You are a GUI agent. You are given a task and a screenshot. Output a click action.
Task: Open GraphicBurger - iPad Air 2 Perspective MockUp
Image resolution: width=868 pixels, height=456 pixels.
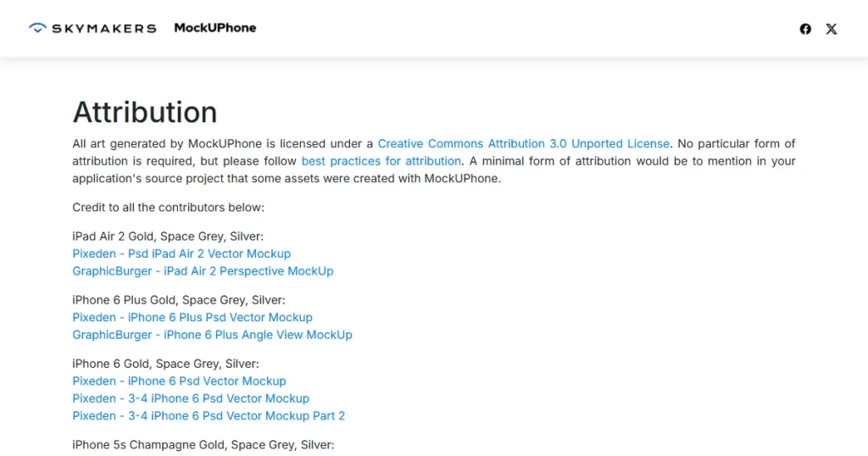pyautogui.click(x=203, y=271)
